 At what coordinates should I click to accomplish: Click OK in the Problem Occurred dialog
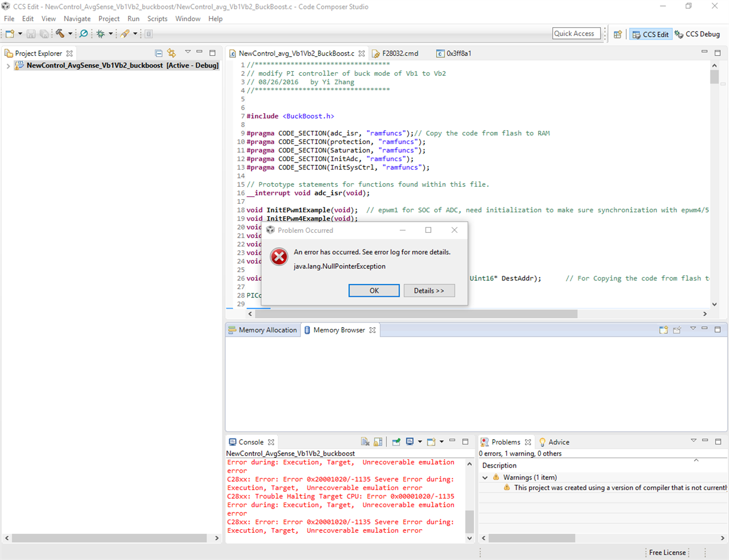click(x=374, y=290)
